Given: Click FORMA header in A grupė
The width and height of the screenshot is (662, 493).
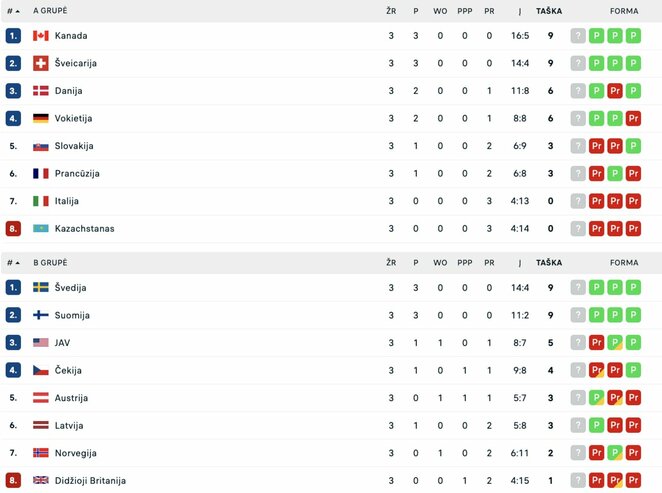Looking at the screenshot, I should click(x=624, y=11).
